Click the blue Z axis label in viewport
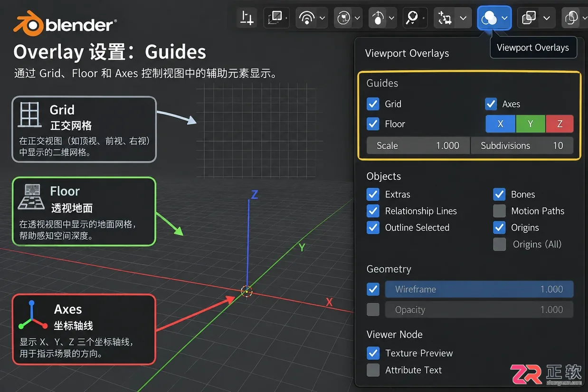 coord(255,194)
